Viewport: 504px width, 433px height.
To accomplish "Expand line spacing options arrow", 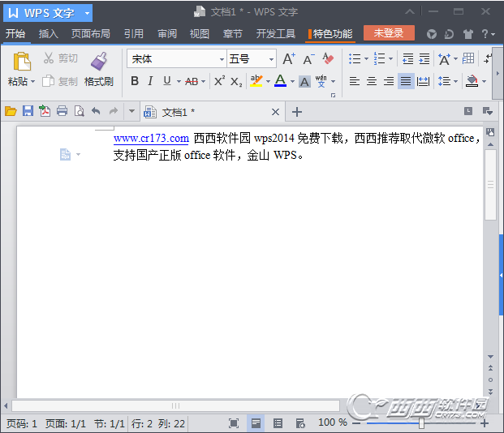I will [455, 82].
